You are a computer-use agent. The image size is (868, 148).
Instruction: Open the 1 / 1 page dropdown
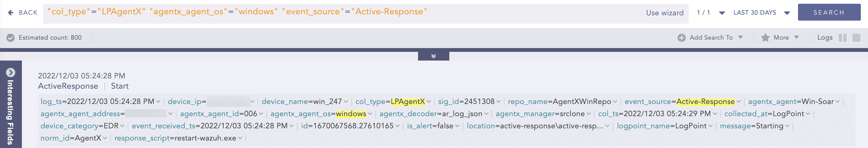(x=722, y=13)
